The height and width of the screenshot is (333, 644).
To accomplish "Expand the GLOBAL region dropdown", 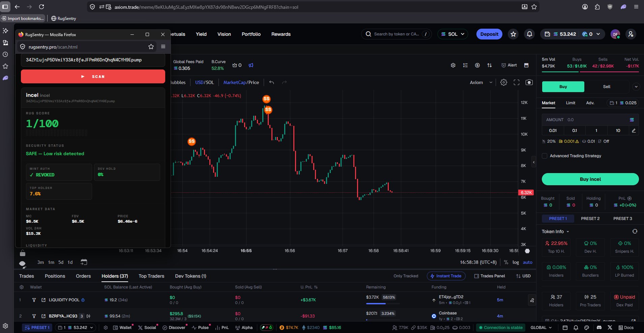I will [541, 328].
